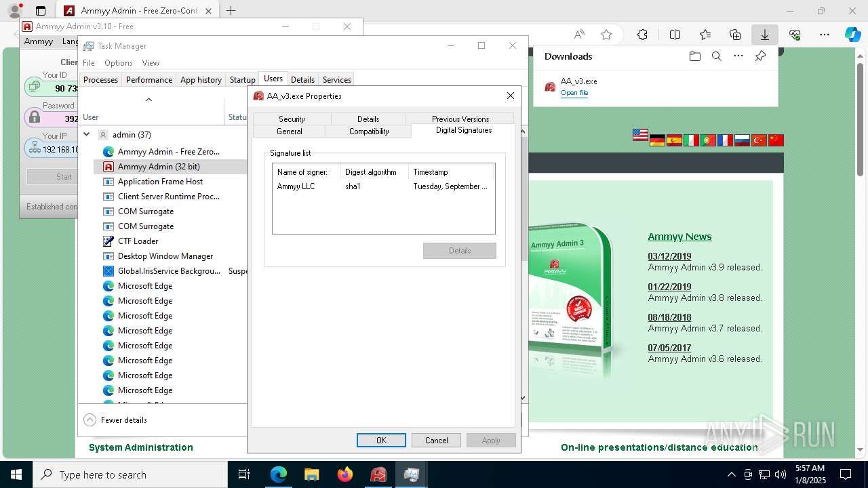
Task: Open Firefox from the taskbar
Action: (x=345, y=474)
